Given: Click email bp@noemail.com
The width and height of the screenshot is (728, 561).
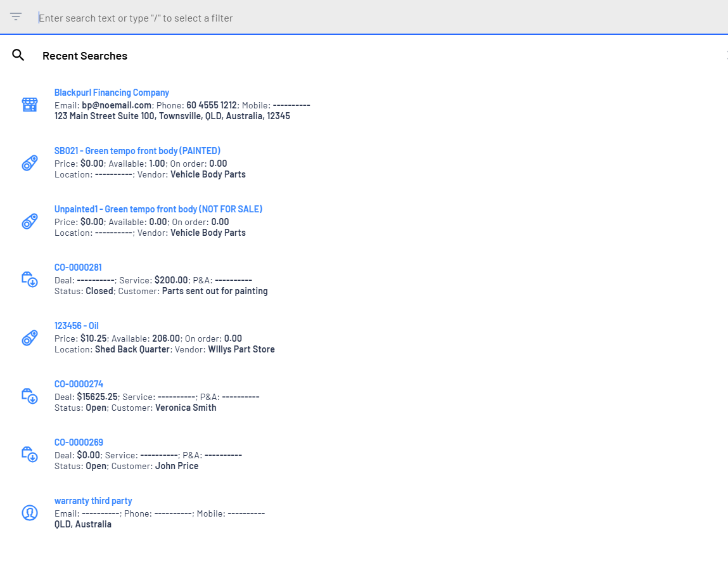Looking at the screenshot, I should [117, 105].
